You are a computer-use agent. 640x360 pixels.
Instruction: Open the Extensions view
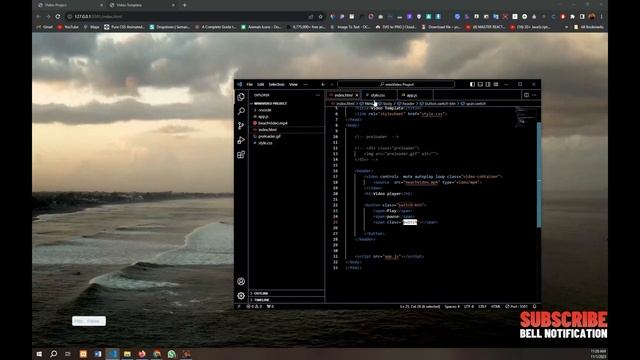241,155
